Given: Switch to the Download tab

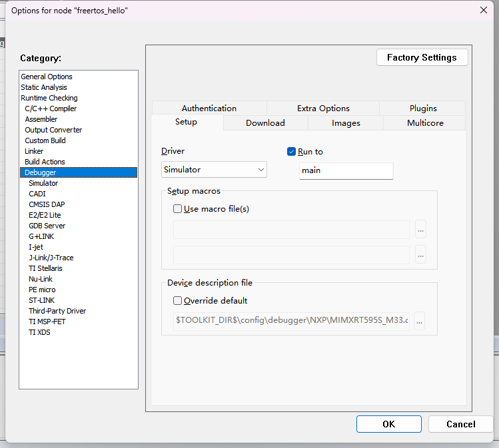Looking at the screenshot, I should point(265,123).
